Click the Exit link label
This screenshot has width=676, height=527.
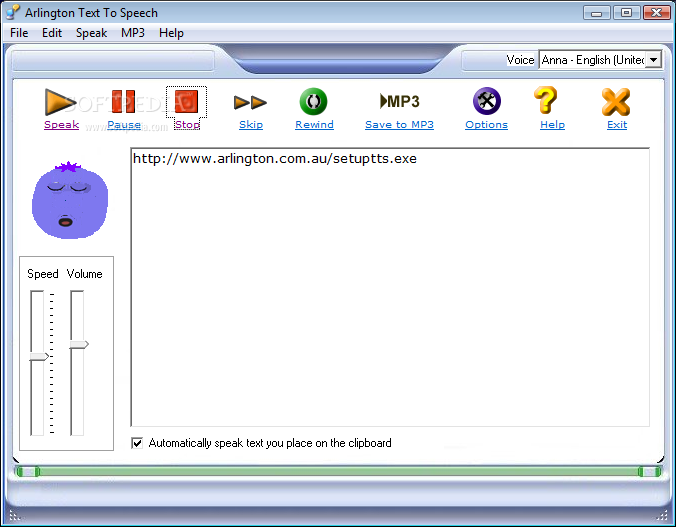(617, 125)
